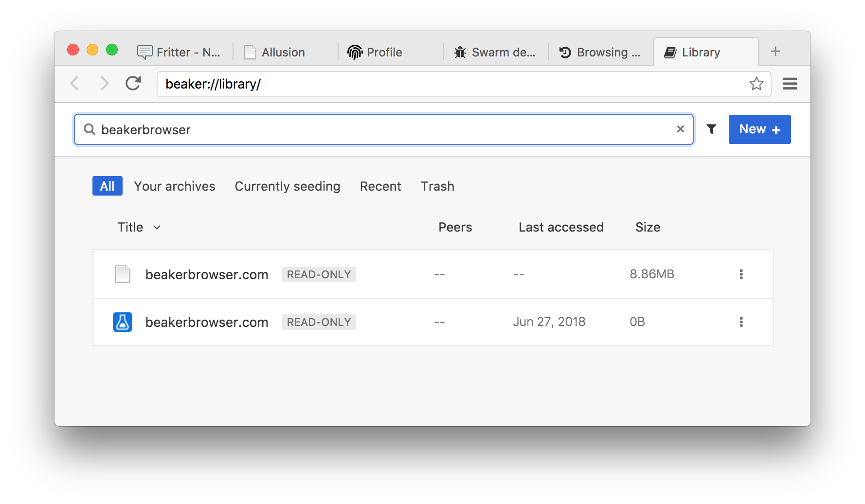Screen dimensions: 865x504
Task: Open the browser hamburger menu
Action: [x=790, y=83]
